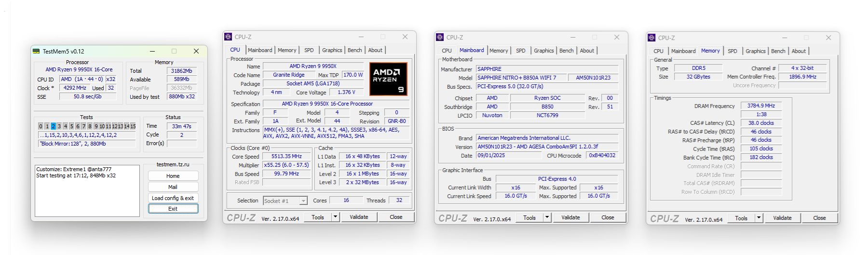Click the BIOS Brand American Megatrends field
Image resolution: width=868 pixels, height=255 pixels.
(547, 138)
